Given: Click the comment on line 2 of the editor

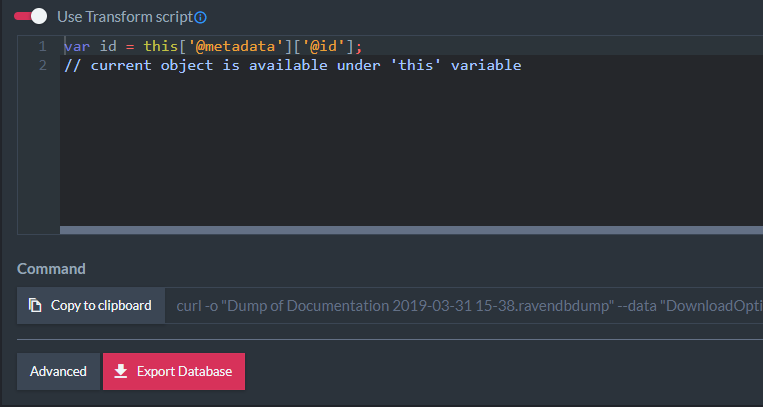Looking at the screenshot, I should [292, 65].
